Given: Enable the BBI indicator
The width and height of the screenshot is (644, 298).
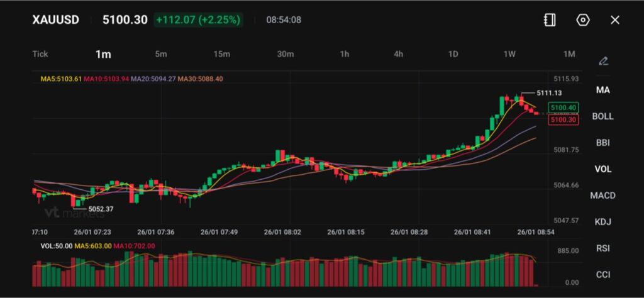Looking at the screenshot, I should 602,143.
